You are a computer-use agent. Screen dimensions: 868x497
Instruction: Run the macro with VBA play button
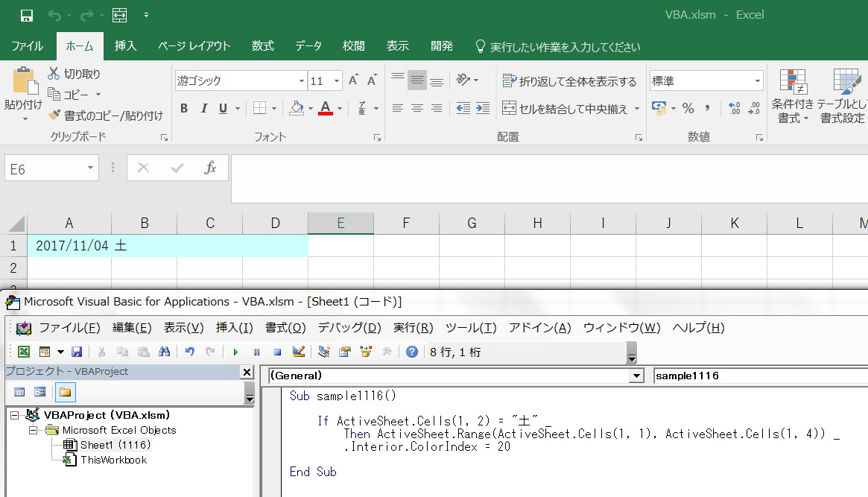pos(235,352)
